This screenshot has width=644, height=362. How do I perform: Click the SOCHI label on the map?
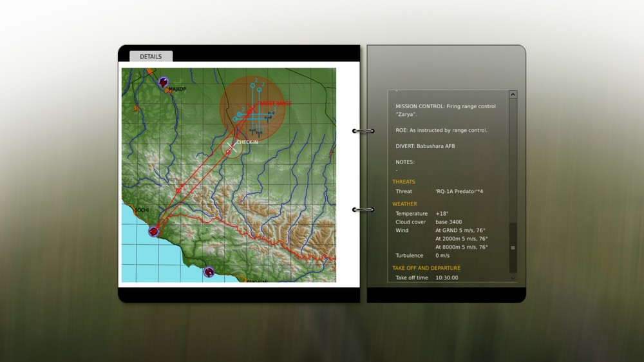pos(142,210)
